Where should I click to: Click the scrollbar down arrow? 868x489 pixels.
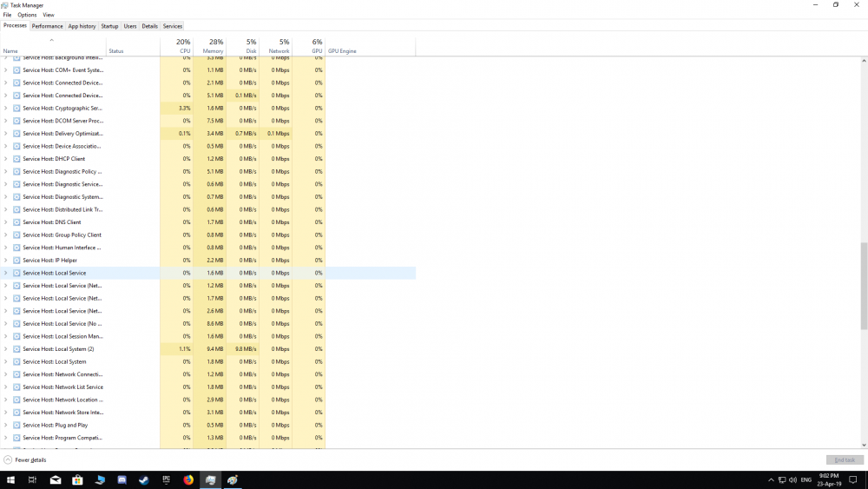(x=864, y=445)
